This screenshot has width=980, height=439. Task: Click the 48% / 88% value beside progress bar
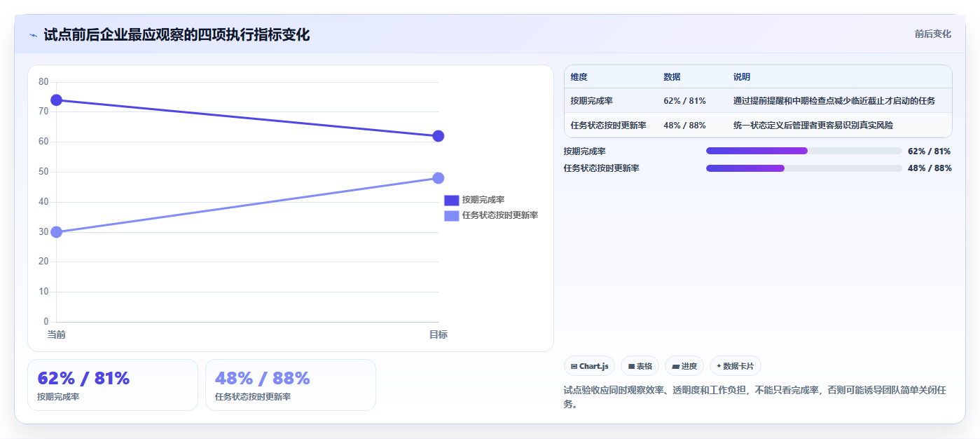coord(929,168)
